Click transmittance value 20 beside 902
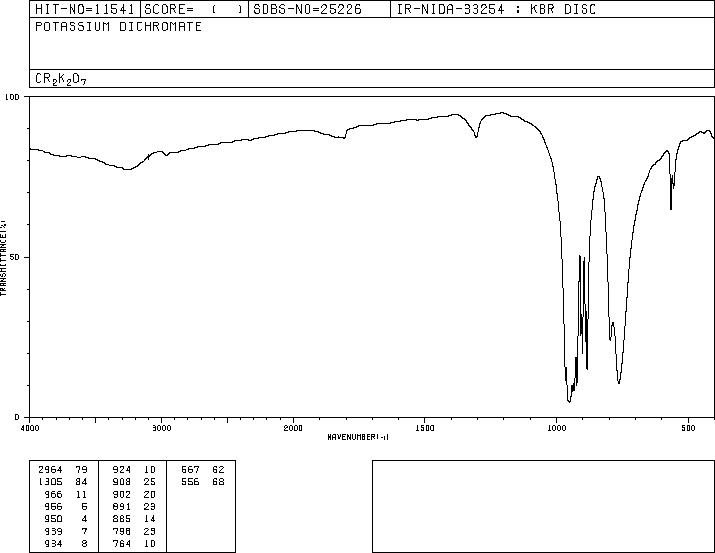The height and width of the screenshot is (553, 715). pos(150,495)
